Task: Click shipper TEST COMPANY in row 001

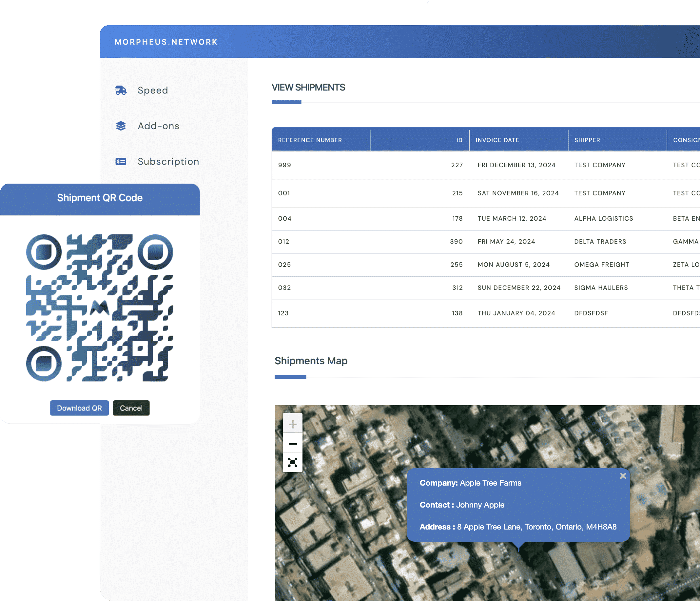Action: (x=600, y=193)
